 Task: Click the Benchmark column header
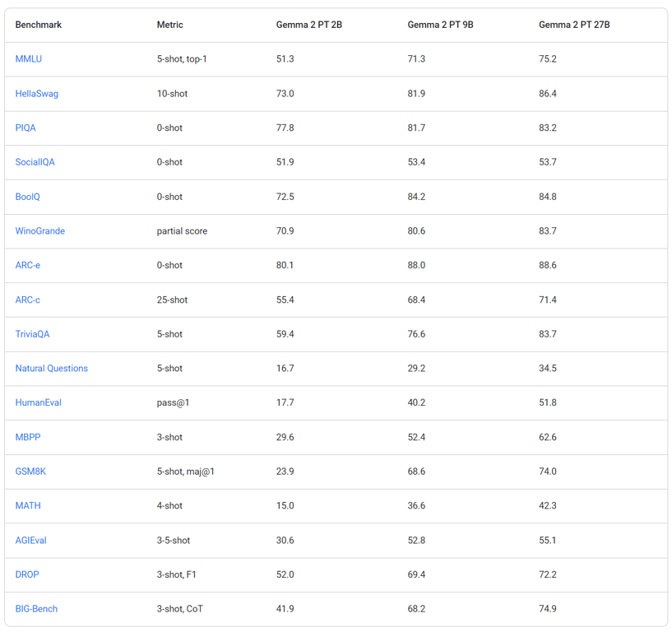click(x=39, y=25)
